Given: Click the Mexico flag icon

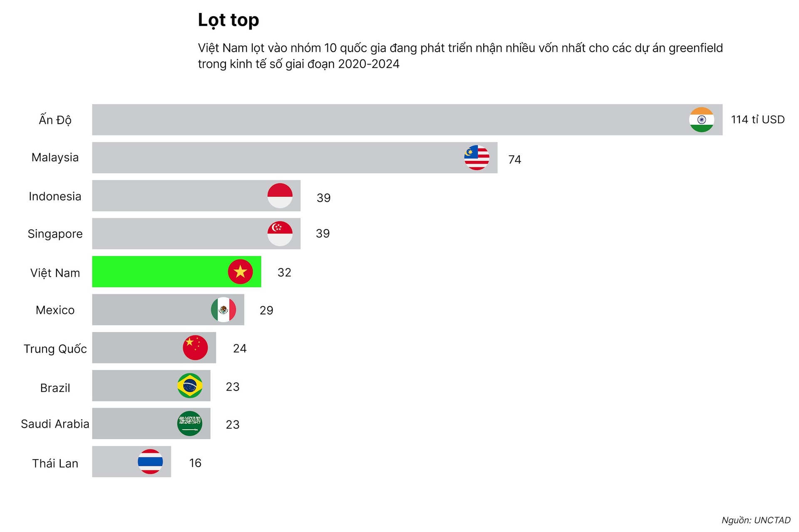Looking at the screenshot, I should point(223,309).
